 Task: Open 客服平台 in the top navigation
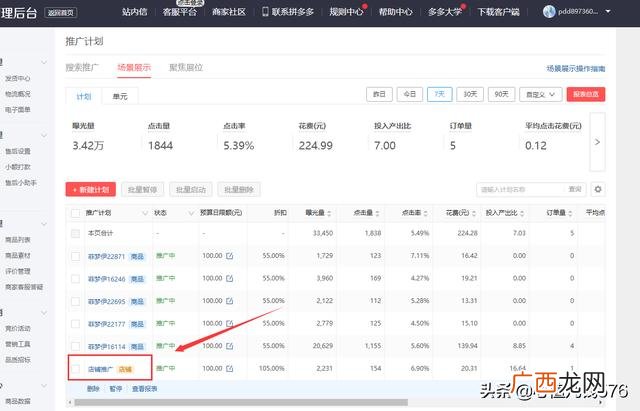[180, 12]
